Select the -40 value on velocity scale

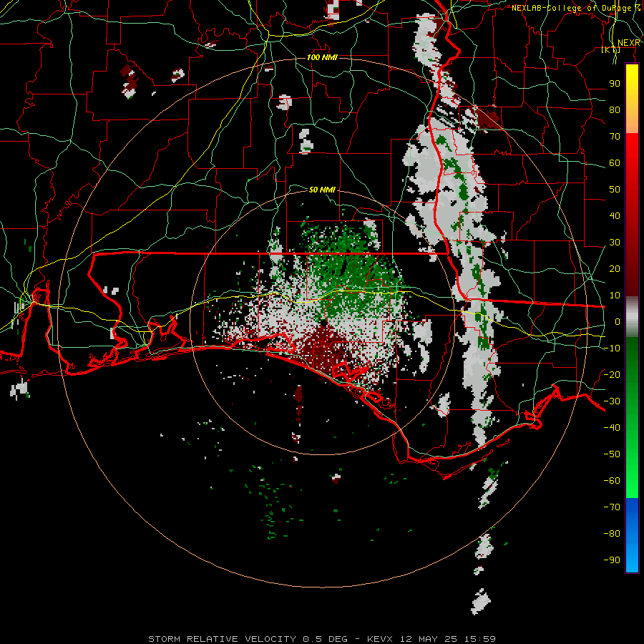(612, 428)
